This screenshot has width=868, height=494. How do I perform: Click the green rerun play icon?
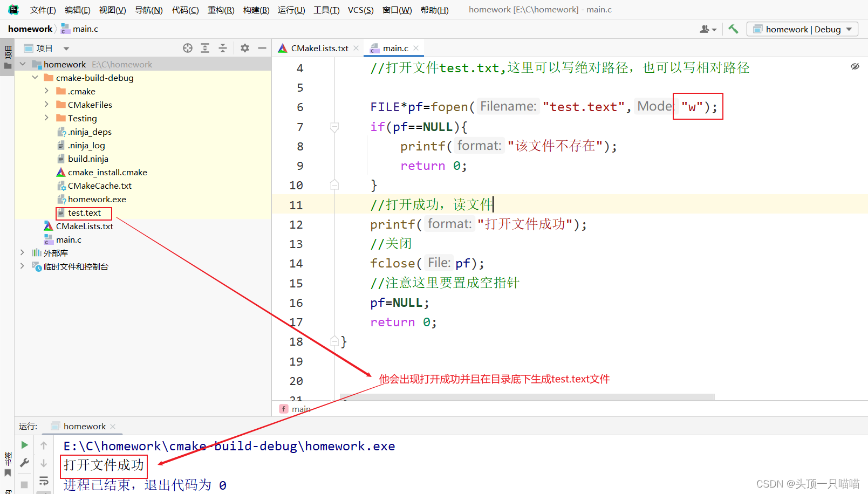(x=24, y=445)
